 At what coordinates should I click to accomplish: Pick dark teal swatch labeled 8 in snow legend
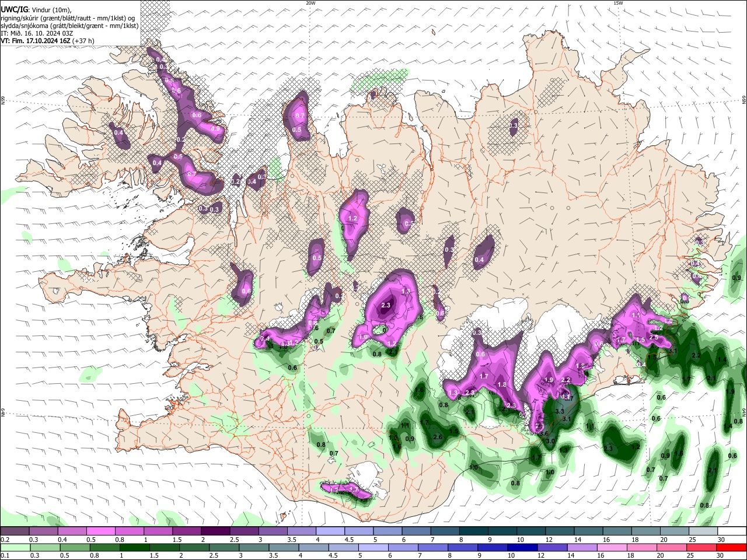475,531
